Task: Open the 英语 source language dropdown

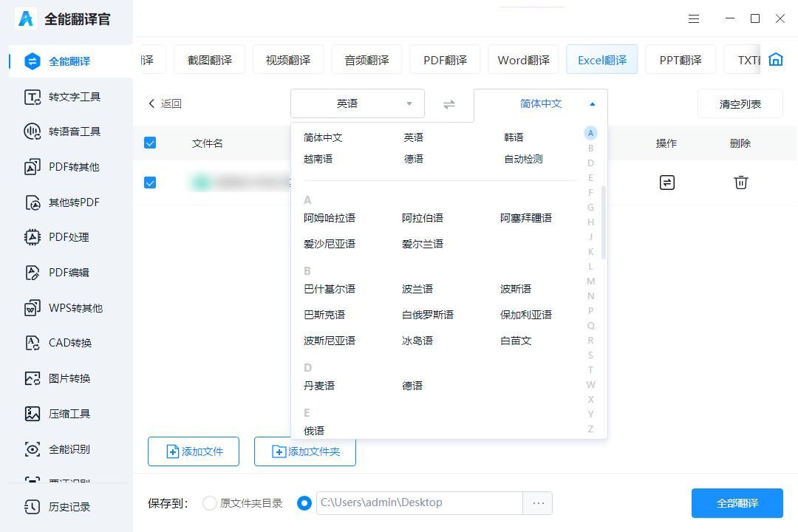Action: (358, 104)
